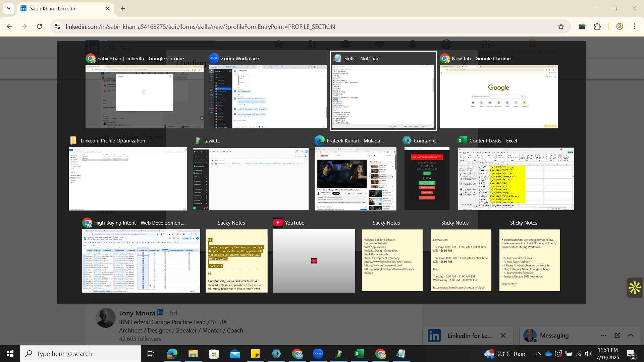This screenshot has height=362, width=644.
Task: Click the site information icon in address bar
Action: pos(57,26)
